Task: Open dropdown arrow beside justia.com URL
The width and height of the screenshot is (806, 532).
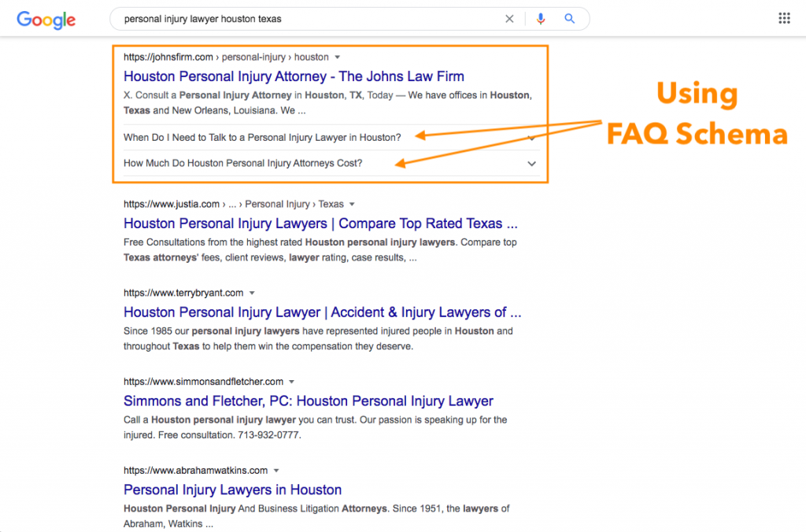Action: coord(352,204)
